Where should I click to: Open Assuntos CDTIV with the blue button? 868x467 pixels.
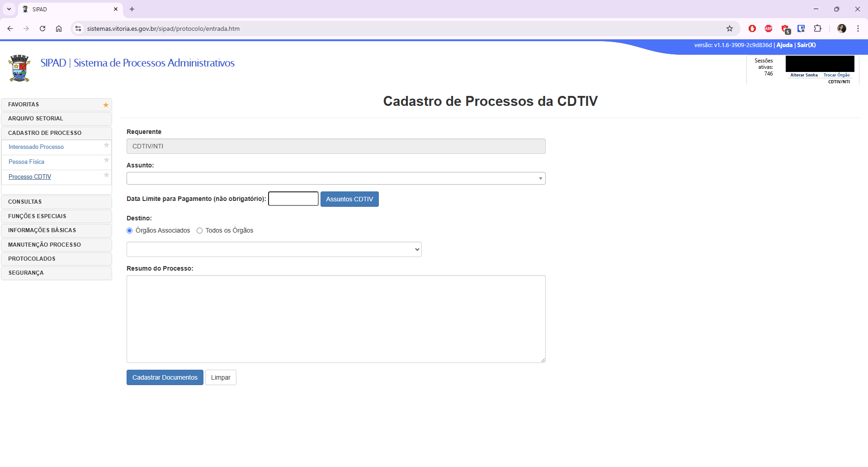[x=349, y=199]
